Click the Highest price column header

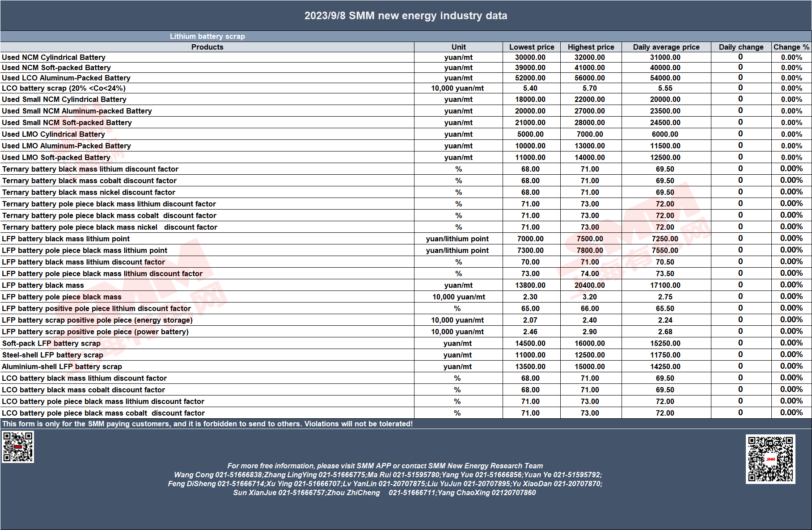click(591, 47)
